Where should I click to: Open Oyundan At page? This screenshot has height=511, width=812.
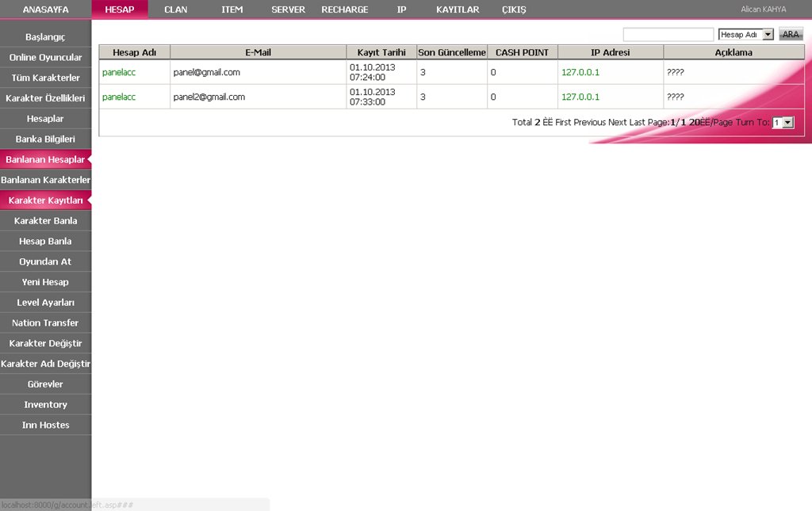tap(45, 261)
